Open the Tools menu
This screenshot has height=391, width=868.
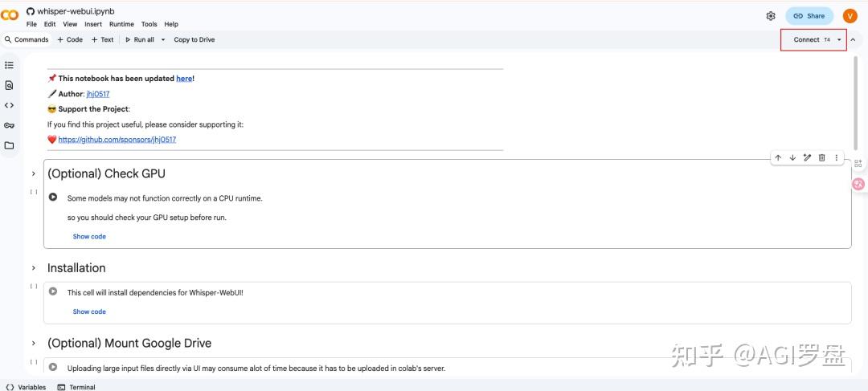point(149,24)
